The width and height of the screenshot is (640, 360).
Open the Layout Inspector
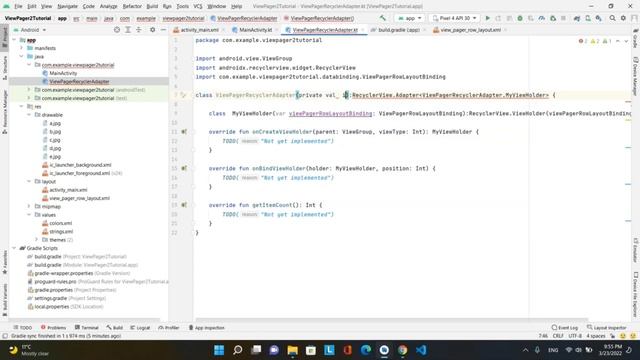(x=606, y=327)
